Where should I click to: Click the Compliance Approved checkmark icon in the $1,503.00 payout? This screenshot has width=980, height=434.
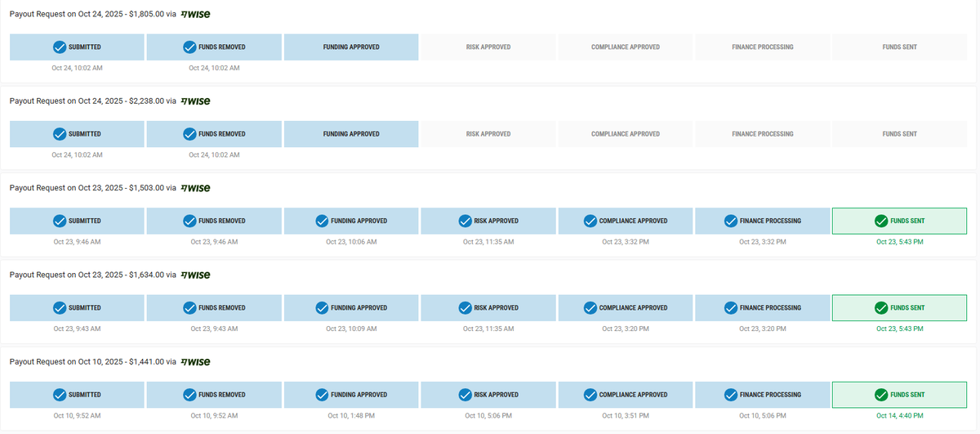tap(590, 221)
